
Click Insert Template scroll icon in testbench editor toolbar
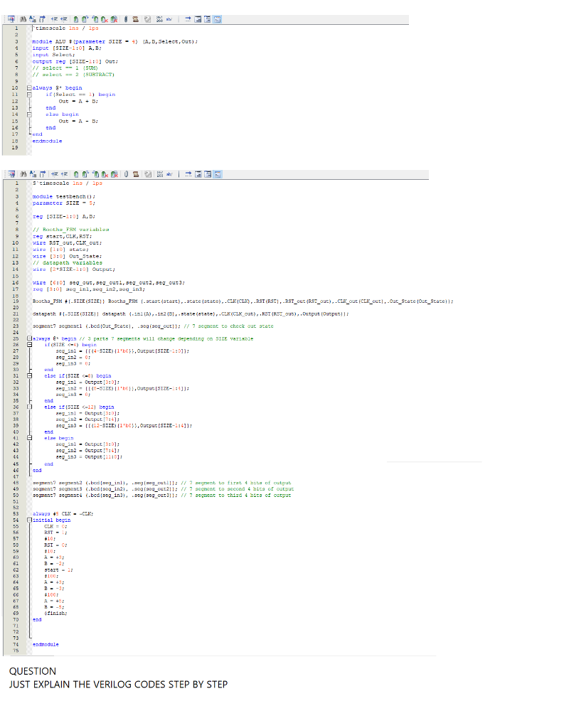coord(136,174)
